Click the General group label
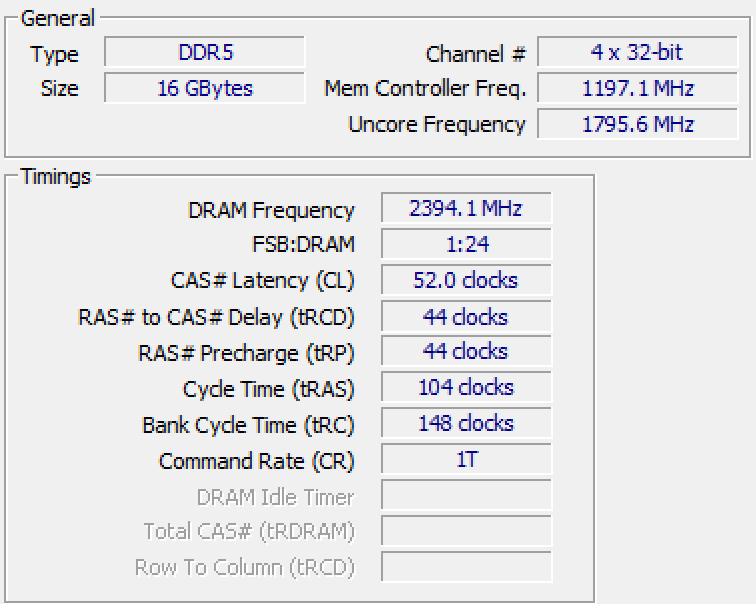The height and width of the screenshot is (604, 756). (58, 18)
